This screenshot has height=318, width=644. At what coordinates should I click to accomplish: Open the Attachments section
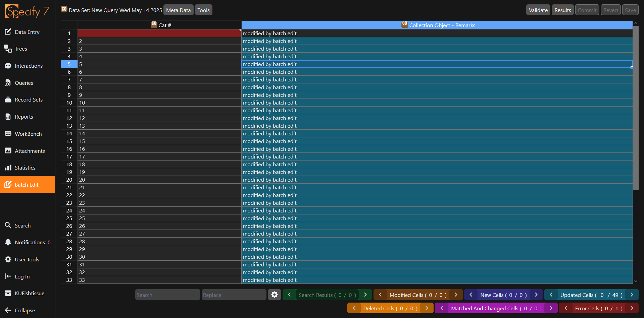[28, 151]
